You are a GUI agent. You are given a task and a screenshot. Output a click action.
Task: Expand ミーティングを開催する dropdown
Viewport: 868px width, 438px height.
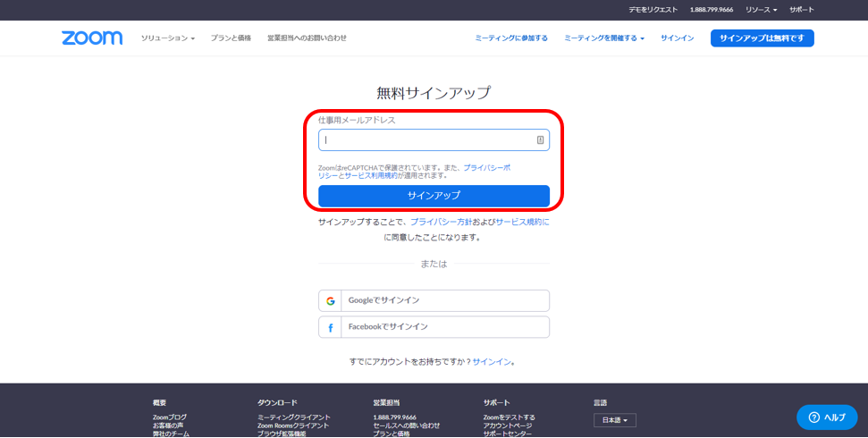pyautogui.click(x=604, y=38)
